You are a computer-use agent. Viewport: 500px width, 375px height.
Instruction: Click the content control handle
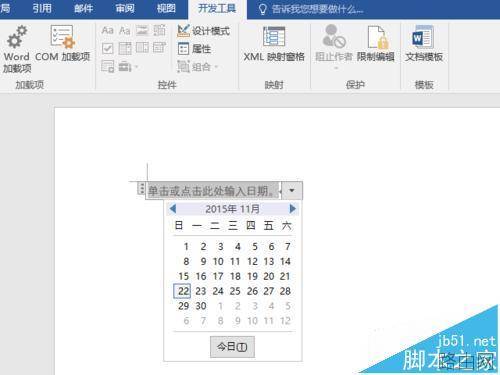[x=141, y=189]
